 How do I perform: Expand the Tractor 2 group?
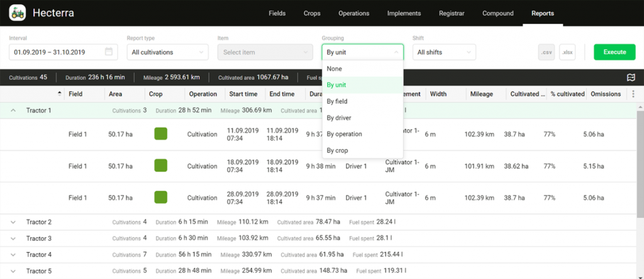click(13, 222)
